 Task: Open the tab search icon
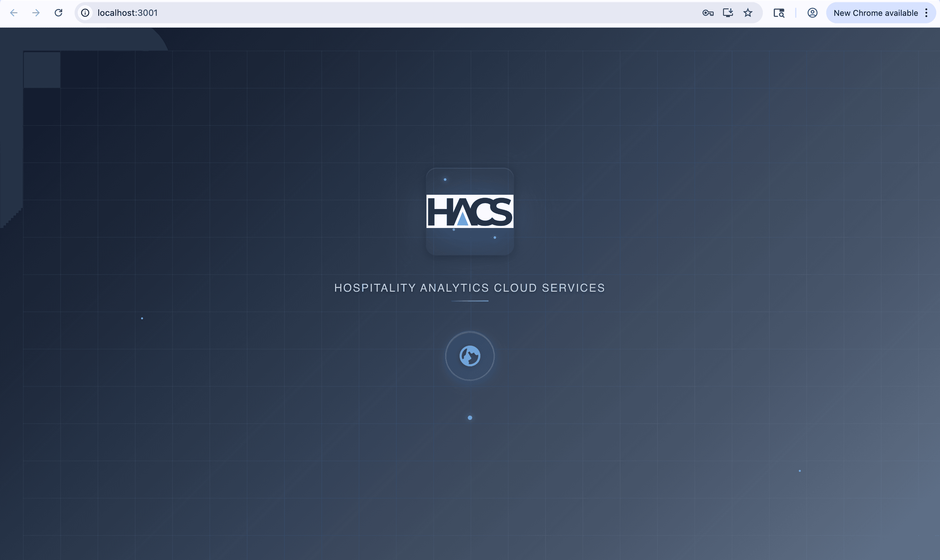pos(779,13)
